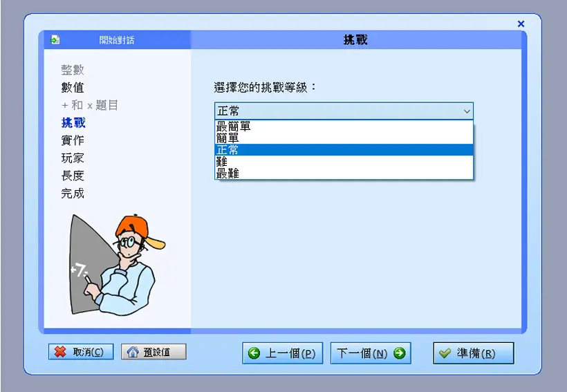Choose the highlighted 正常 list option
This screenshot has width=567, height=392.
point(344,150)
